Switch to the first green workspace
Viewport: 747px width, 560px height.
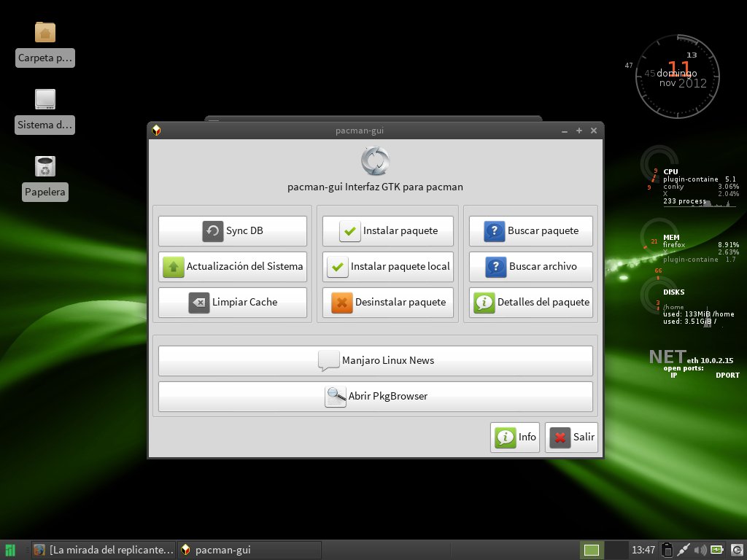coord(591,550)
